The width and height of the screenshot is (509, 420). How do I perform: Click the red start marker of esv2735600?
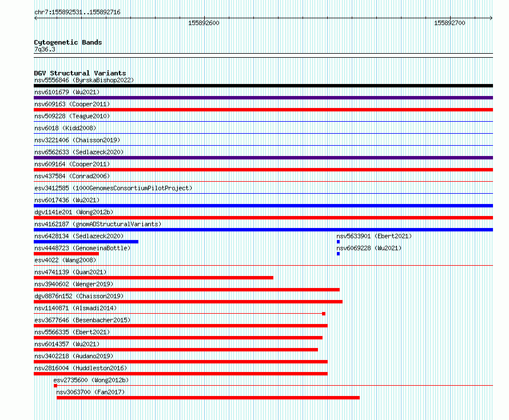pyautogui.click(x=55, y=386)
